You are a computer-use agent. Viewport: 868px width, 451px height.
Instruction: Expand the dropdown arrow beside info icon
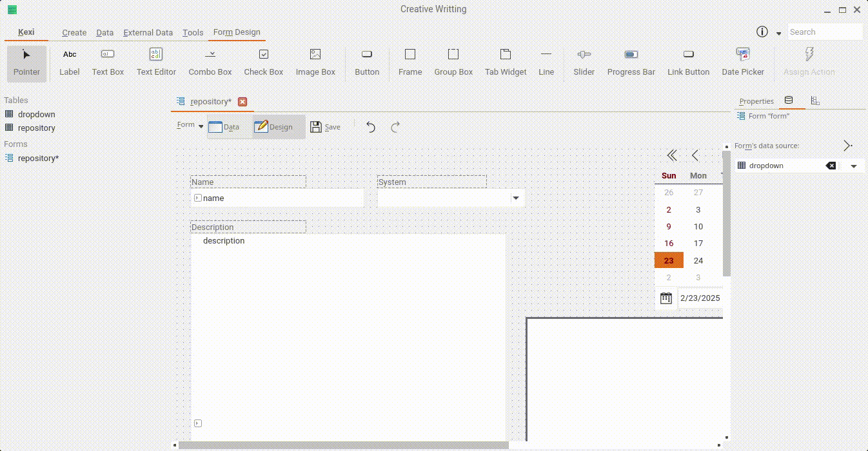pos(778,33)
